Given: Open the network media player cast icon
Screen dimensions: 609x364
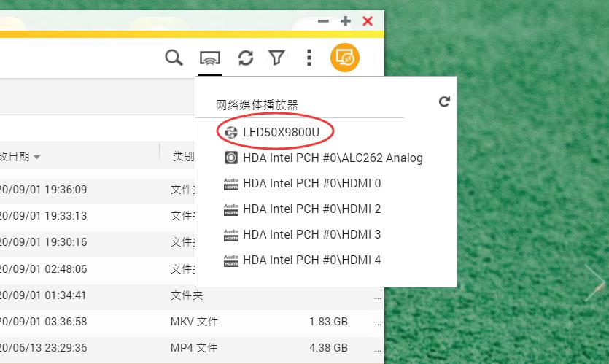Looking at the screenshot, I should click(x=210, y=58).
